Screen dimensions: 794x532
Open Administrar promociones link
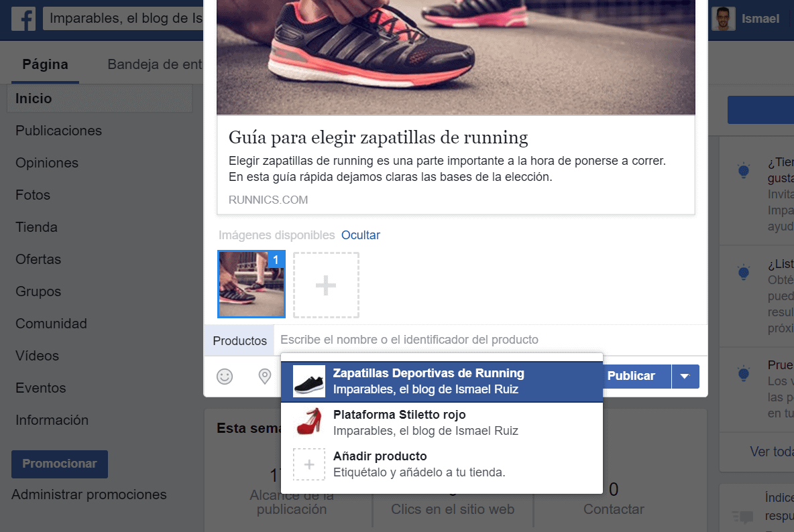pyautogui.click(x=89, y=494)
